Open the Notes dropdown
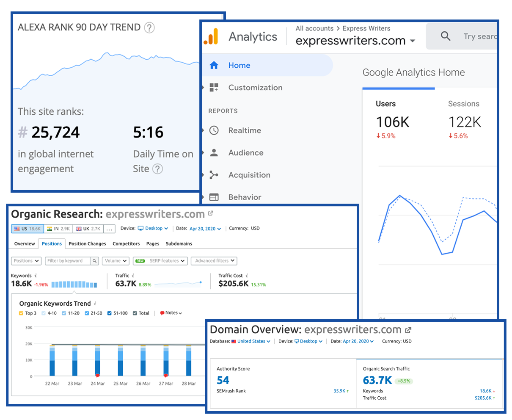 [171, 313]
